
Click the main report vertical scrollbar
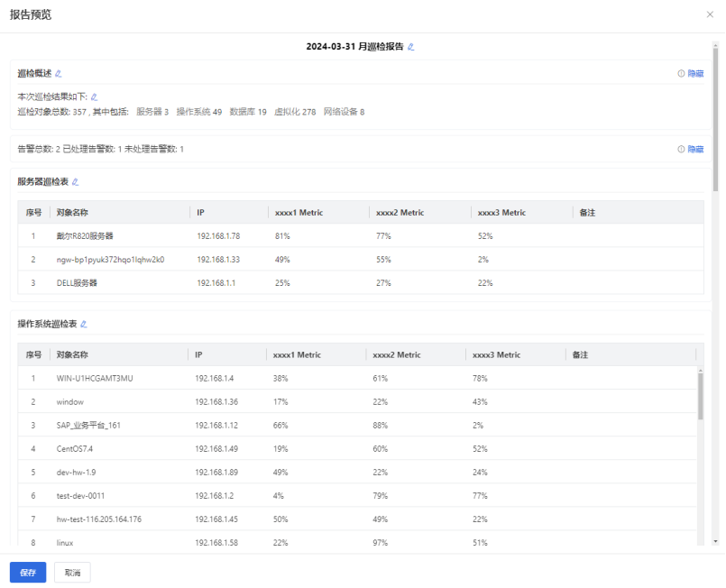pyautogui.click(x=715, y=118)
